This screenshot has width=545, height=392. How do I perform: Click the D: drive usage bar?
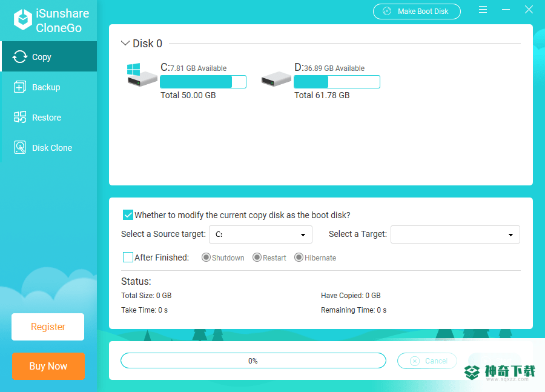click(337, 82)
